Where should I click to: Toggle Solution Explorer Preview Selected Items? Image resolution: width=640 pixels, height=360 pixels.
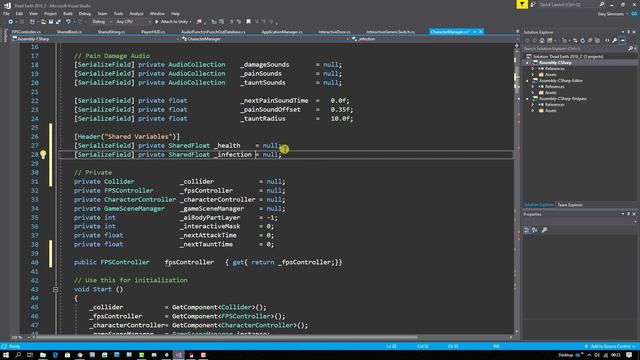622,40
